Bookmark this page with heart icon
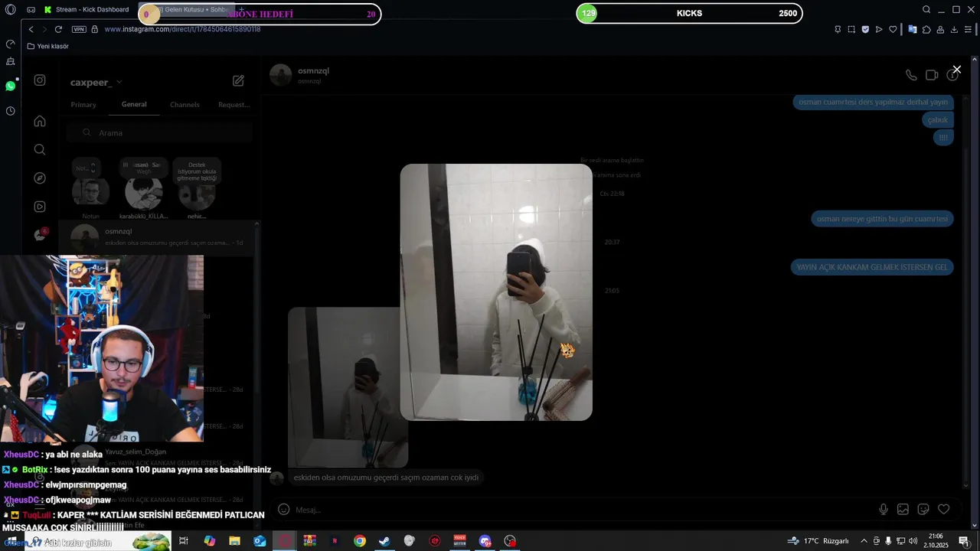 click(893, 29)
